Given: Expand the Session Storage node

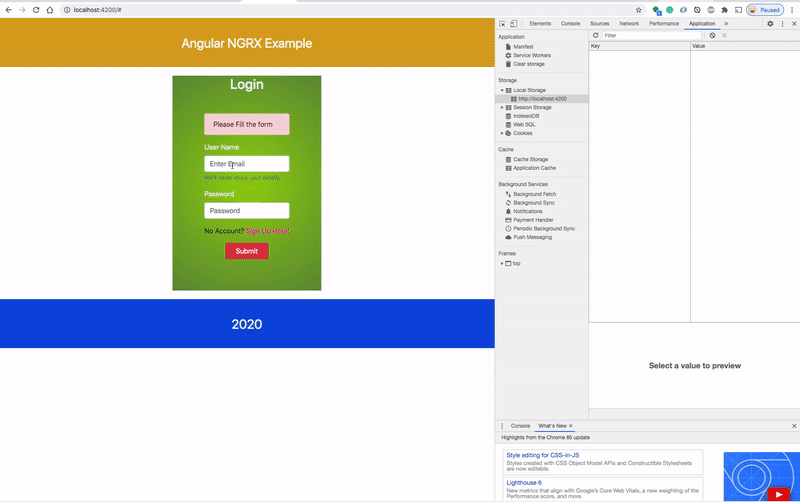Looking at the screenshot, I should (502, 108).
